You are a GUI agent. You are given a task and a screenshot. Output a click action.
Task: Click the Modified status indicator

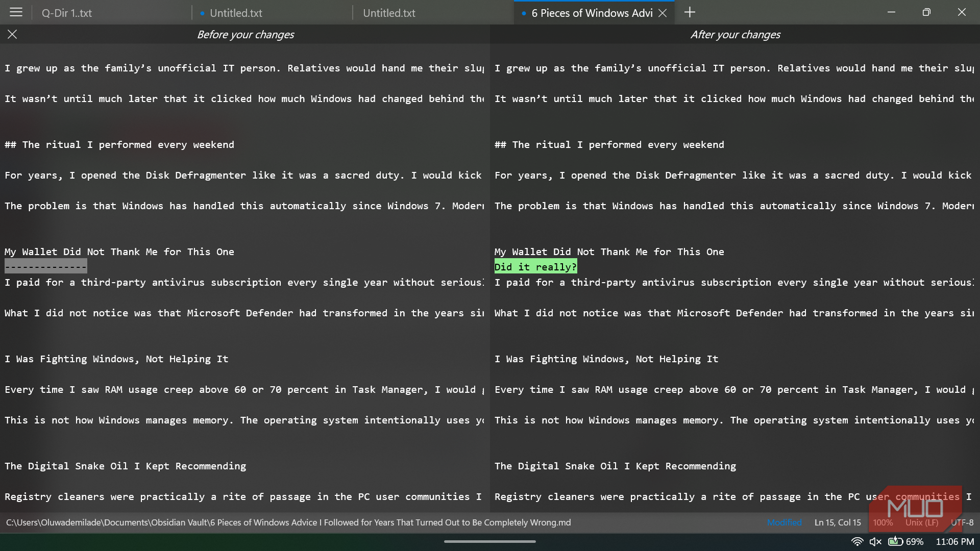point(784,522)
